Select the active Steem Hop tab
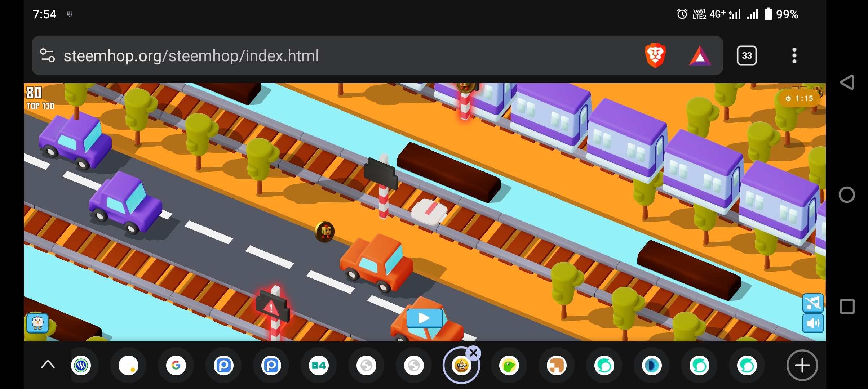 click(x=461, y=366)
